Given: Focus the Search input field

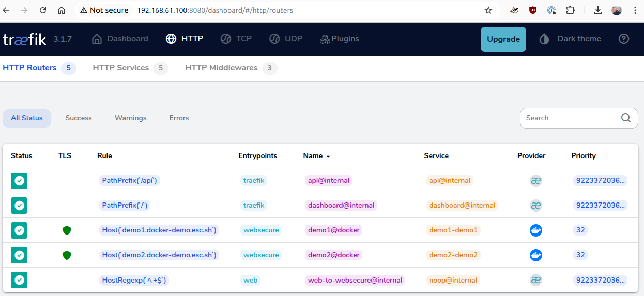Looking at the screenshot, I should (570, 118).
